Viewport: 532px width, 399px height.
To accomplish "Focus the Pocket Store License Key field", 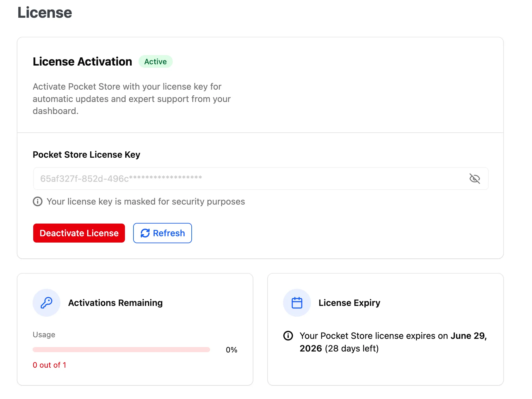I will (x=261, y=179).
